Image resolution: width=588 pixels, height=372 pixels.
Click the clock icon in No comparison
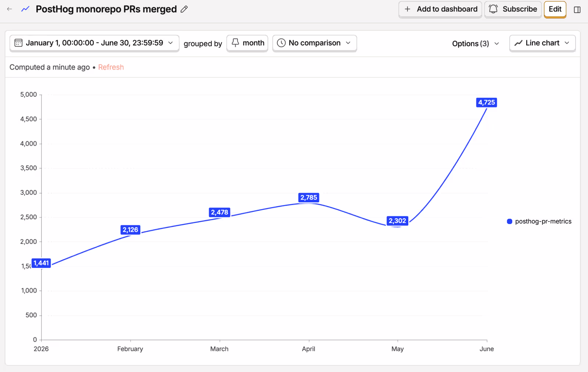tap(281, 43)
